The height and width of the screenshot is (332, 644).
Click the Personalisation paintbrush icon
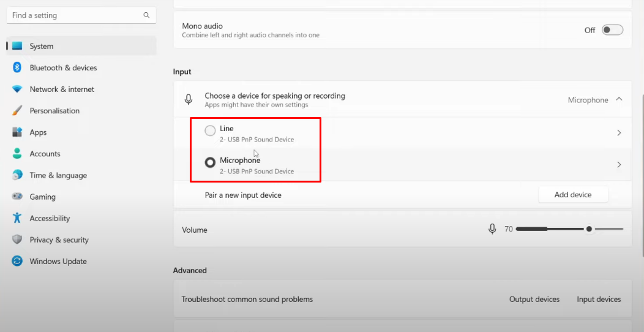point(17,110)
